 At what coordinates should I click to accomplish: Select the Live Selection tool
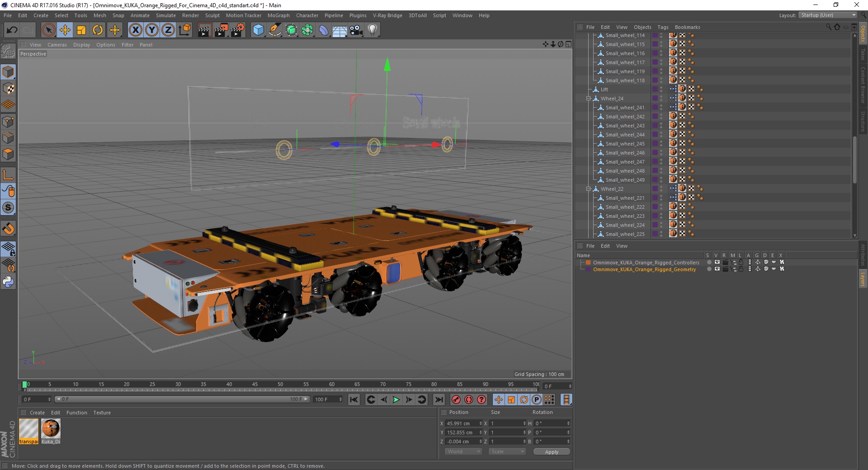pos(48,30)
